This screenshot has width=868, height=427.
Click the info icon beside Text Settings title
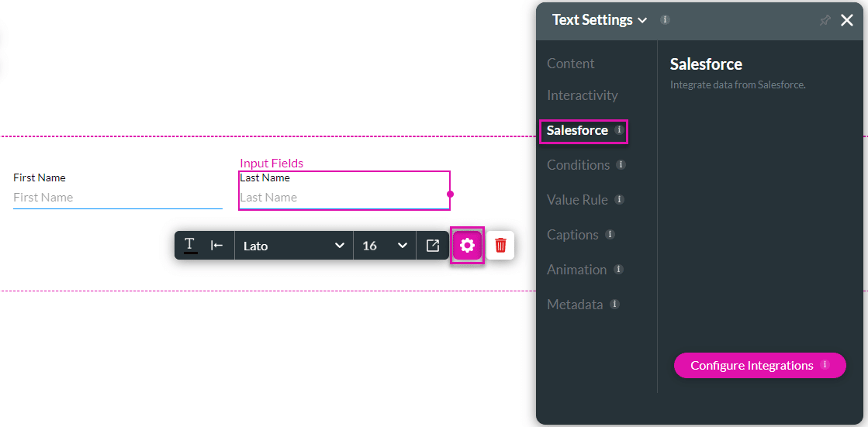tap(665, 19)
